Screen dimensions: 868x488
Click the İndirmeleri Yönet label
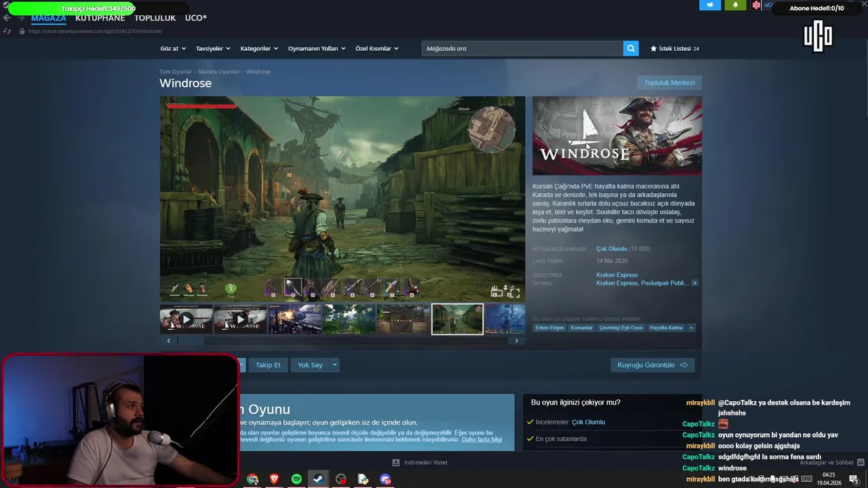(426, 463)
